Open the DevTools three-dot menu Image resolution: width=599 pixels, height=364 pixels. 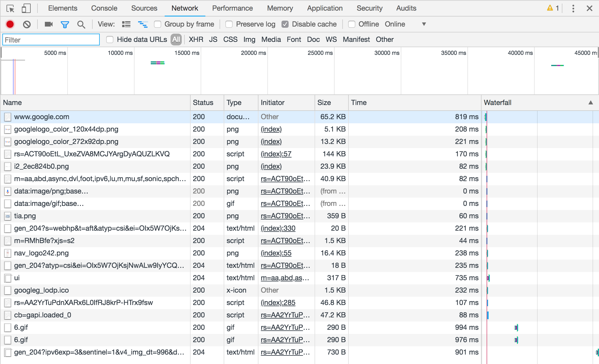pos(573,8)
